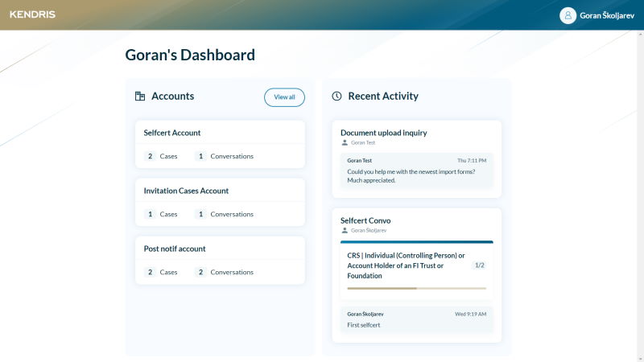Click person icon beside Goran Test
This screenshot has width=644, height=362.
[345, 142]
